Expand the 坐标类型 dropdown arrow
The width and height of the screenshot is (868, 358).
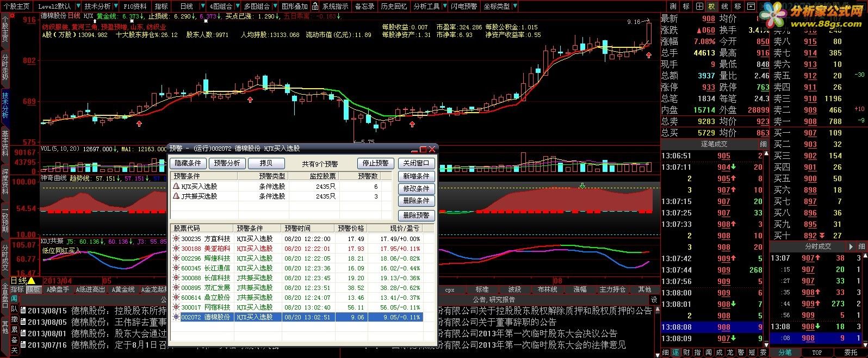[x=514, y=6]
